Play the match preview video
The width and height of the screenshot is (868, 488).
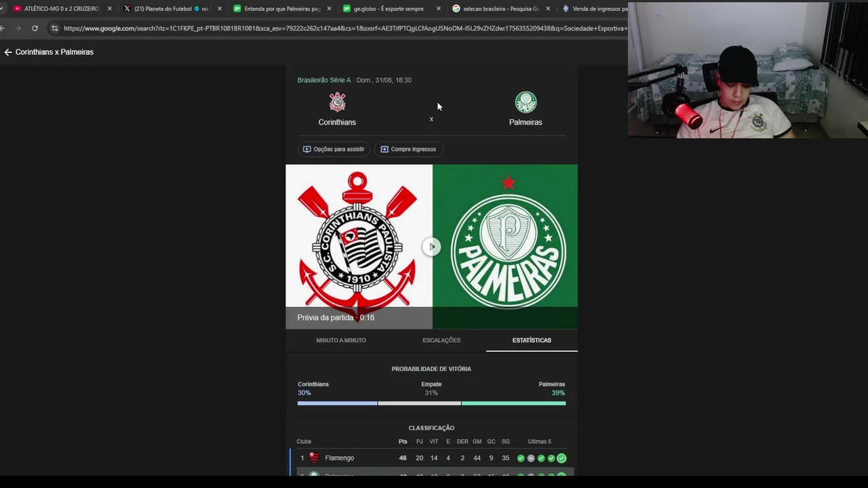click(x=431, y=247)
